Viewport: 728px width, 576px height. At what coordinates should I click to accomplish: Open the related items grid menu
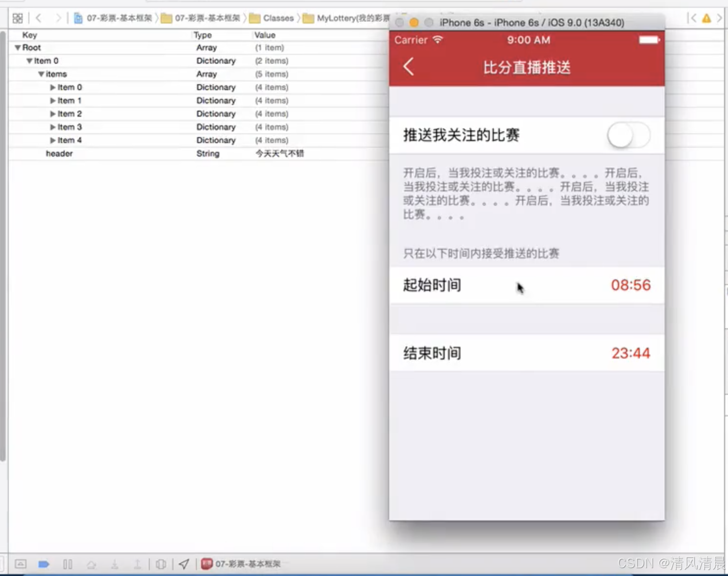(18, 18)
